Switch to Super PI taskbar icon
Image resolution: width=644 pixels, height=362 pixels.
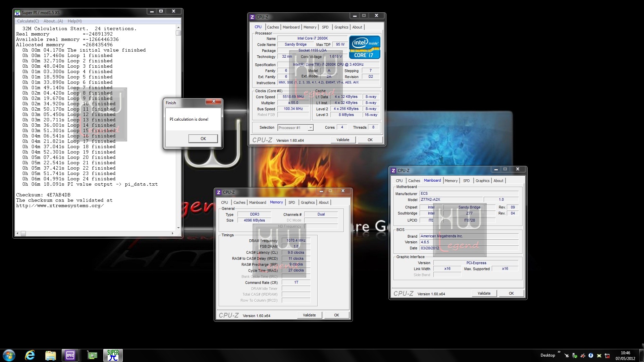point(113,355)
